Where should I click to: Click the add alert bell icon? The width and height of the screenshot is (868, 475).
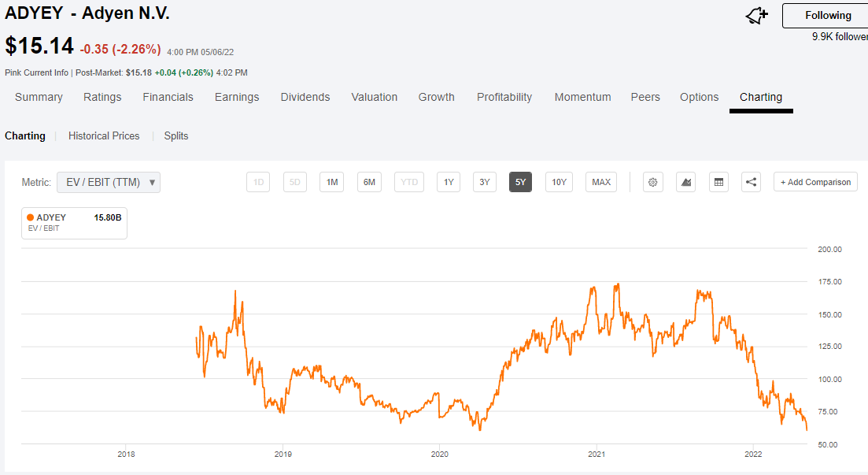pyautogui.click(x=756, y=16)
